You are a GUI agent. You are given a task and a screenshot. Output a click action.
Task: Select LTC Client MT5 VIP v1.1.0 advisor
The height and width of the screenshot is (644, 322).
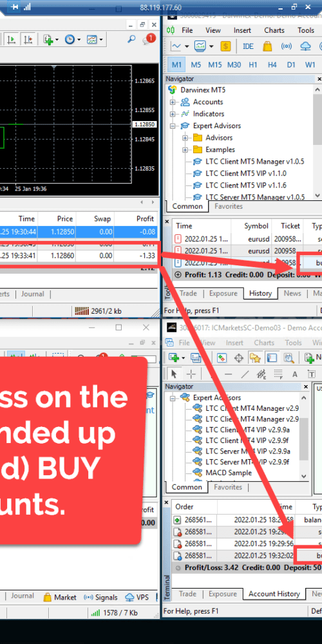pyautogui.click(x=245, y=173)
